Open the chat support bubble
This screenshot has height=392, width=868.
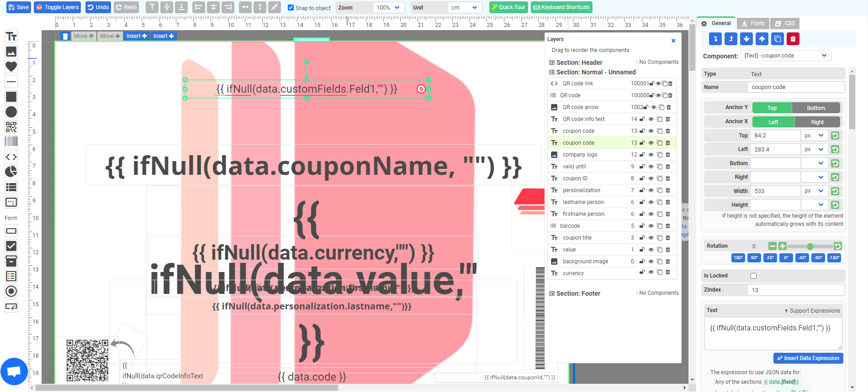pyautogui.click(x=14, y=371)
